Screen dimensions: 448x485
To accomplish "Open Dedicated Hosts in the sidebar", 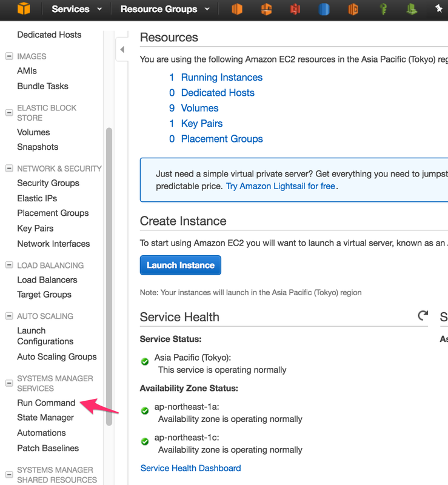I will (49, 35).
